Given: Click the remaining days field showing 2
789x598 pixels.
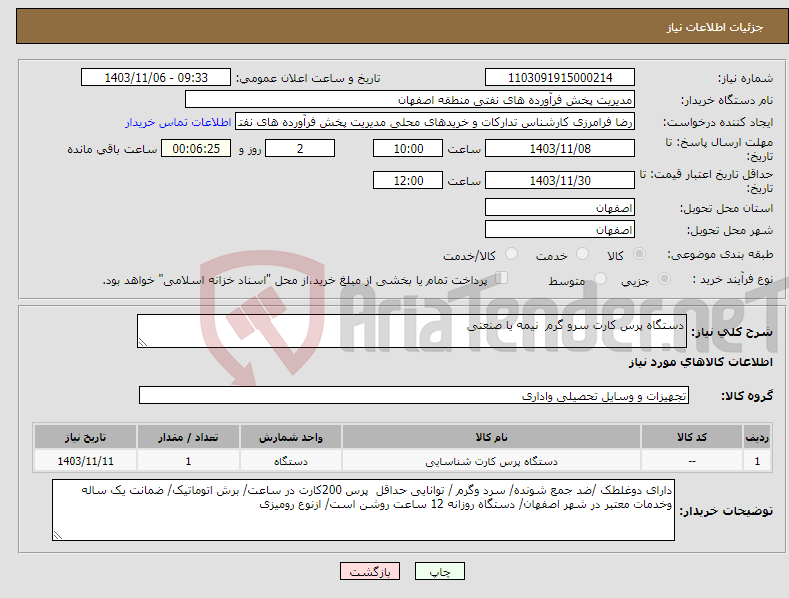Looking at the screenshot, I should tap(300, 148).
